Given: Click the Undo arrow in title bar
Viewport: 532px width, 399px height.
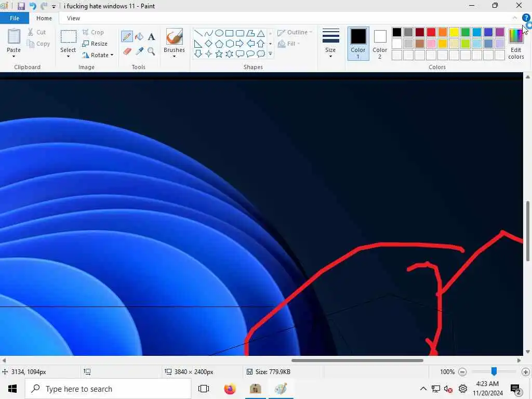Looking at the screenshot, I should [x=33, y=6].
